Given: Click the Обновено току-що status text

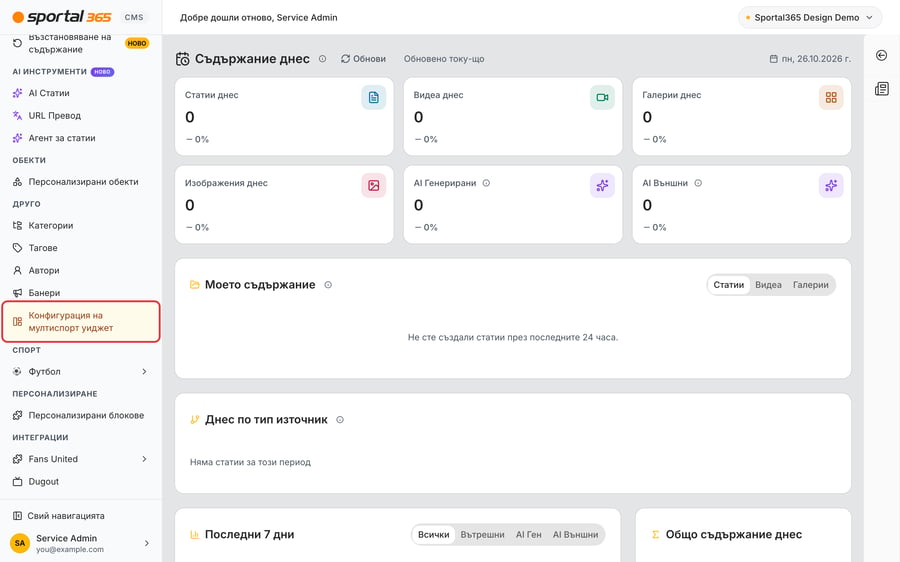Looking at the screenshot, I should tap(444, 59).
